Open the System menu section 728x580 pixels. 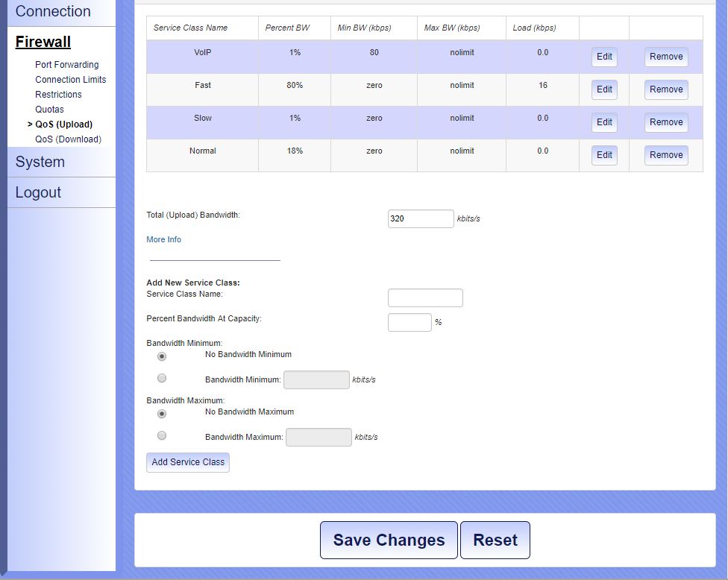point(40,162)
